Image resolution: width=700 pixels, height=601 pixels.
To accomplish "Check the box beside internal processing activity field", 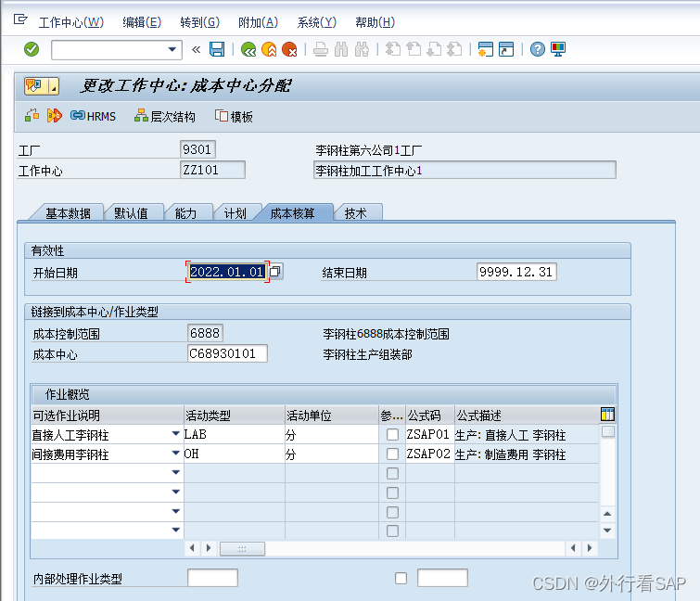I will [401, 578].
